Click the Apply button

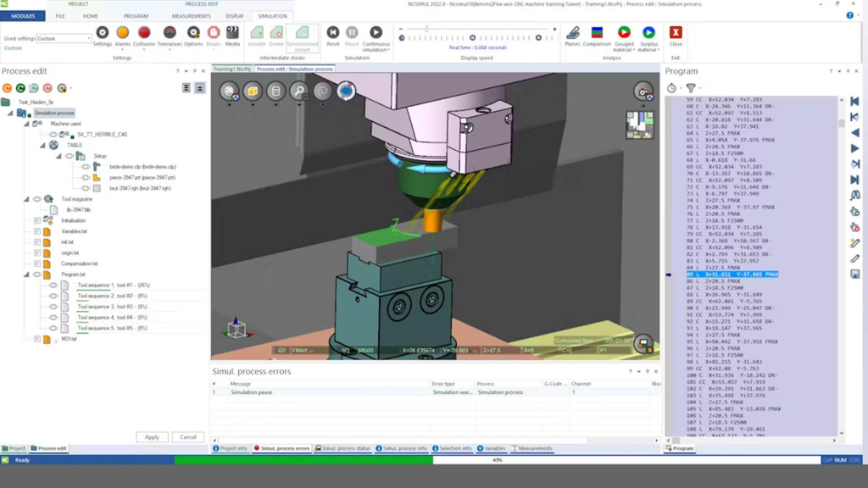152,437
